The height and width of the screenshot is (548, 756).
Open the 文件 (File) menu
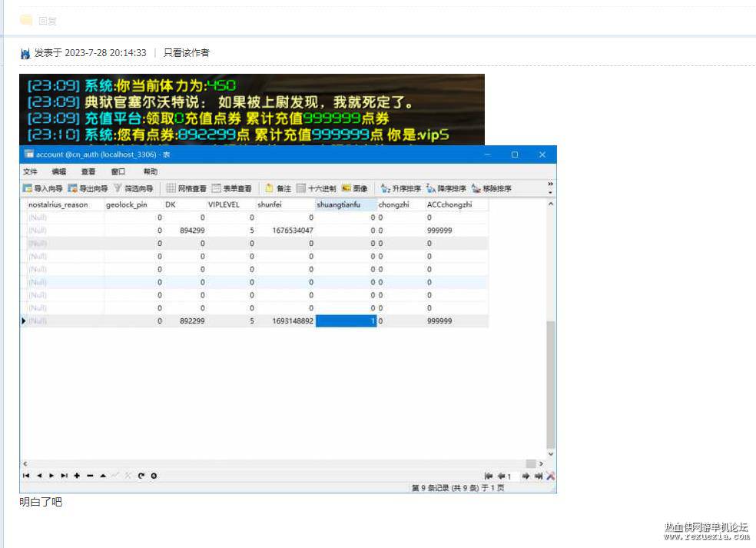(30, 171)
